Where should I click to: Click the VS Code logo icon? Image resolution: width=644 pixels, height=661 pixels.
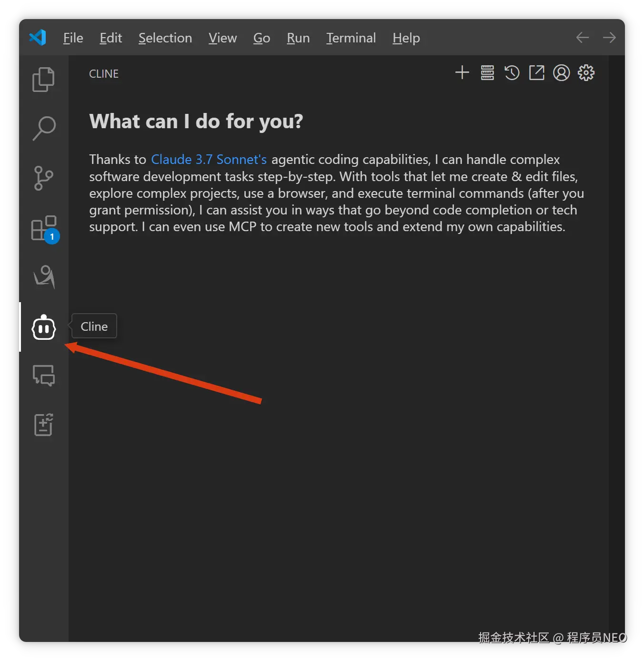tap(38, 38)
